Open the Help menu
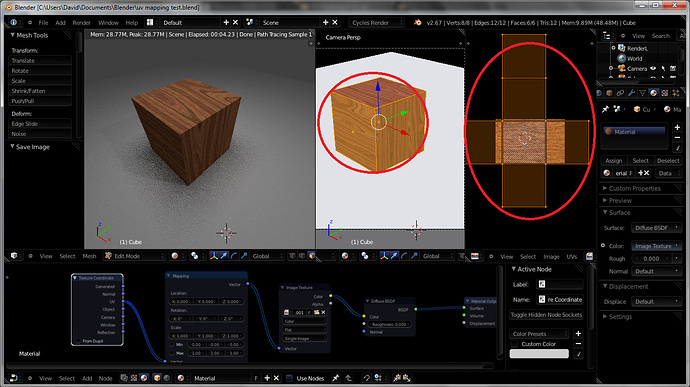Viewport: 690px width, 387px height. click(132, 22)
